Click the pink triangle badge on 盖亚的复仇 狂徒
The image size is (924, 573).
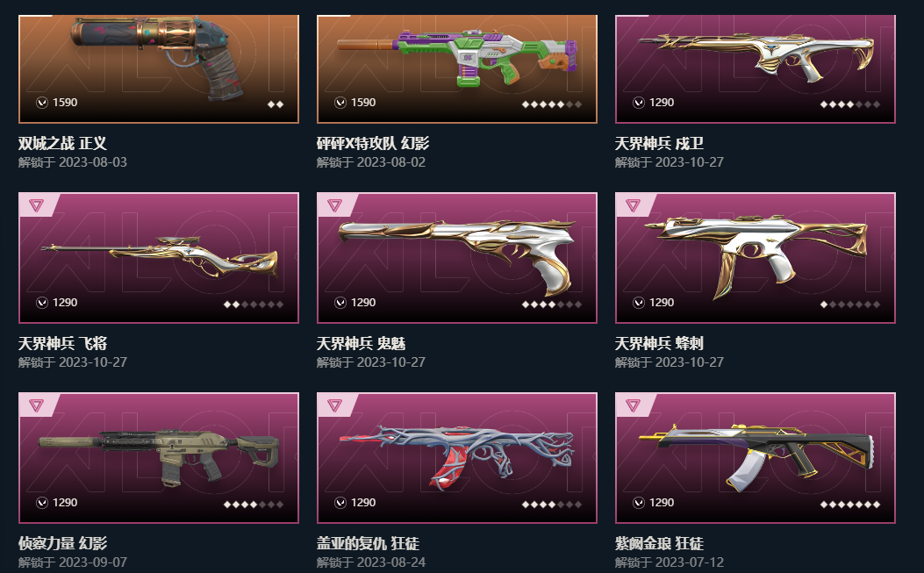coord(334,405)
